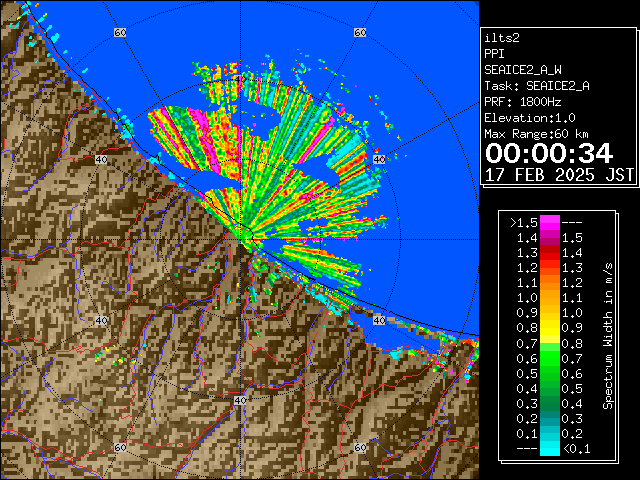640x480 pixels.
Task: Select the 'Task: SEAICE2_A' line
Action: [537, 86]
